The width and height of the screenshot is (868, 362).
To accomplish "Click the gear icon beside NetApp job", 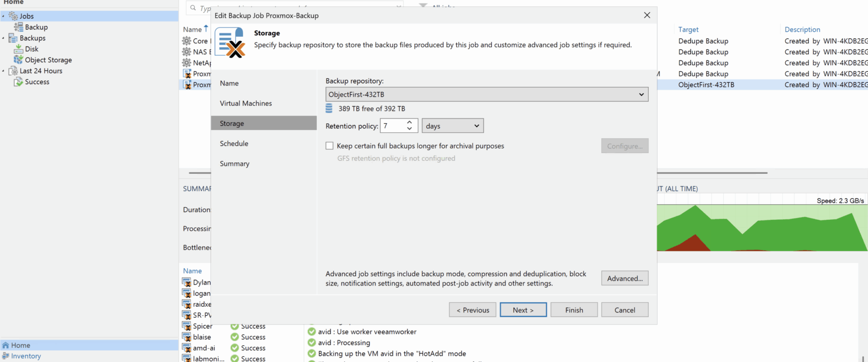I will point(187,62).
